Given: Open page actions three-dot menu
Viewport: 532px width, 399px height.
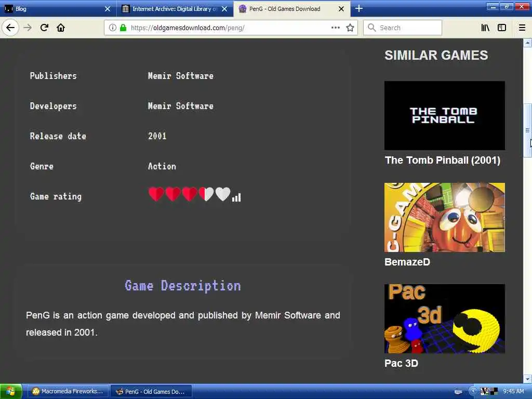Looking at the screenshot, I should 336,28.
